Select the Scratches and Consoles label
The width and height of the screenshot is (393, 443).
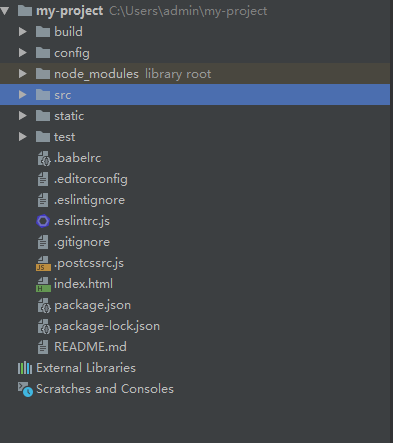pyautogui.click(x=105, y=389)
